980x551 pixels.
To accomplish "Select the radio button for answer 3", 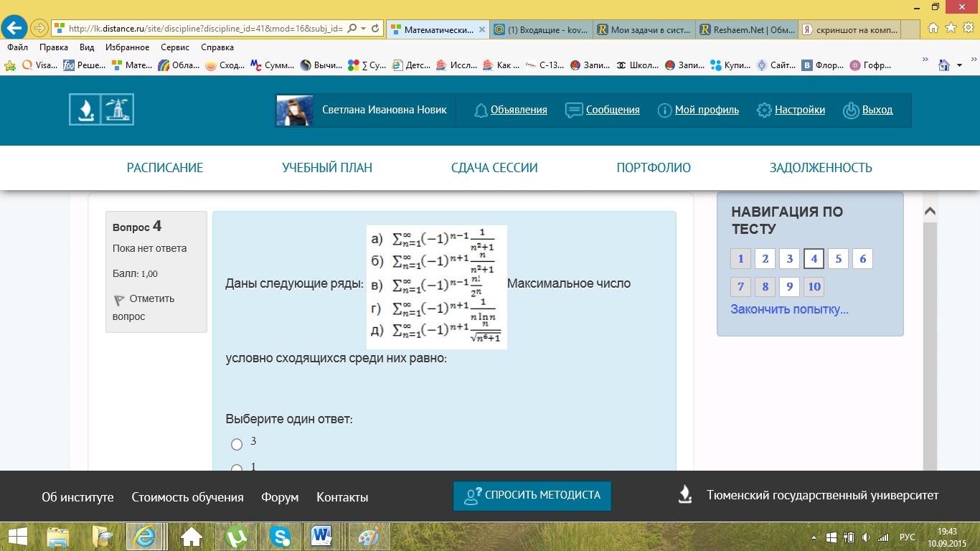I will point(237,445).
